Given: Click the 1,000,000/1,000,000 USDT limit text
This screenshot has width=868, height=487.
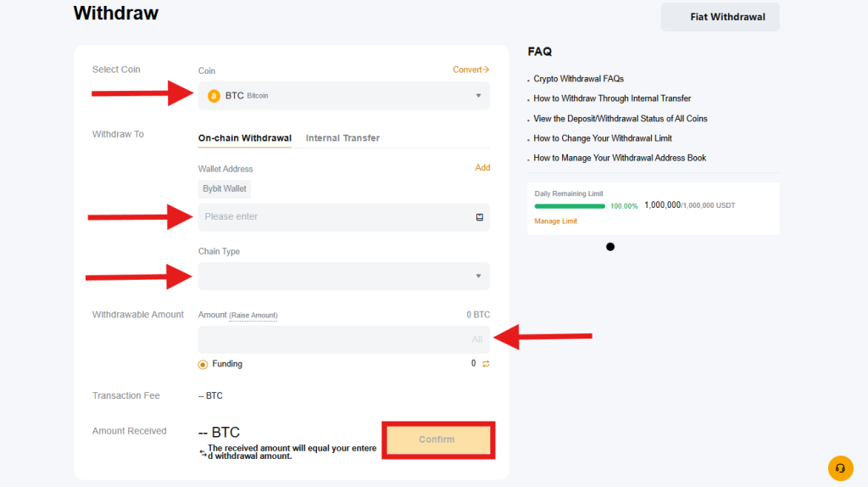Looking at the screenshot, I should point(690,205).
